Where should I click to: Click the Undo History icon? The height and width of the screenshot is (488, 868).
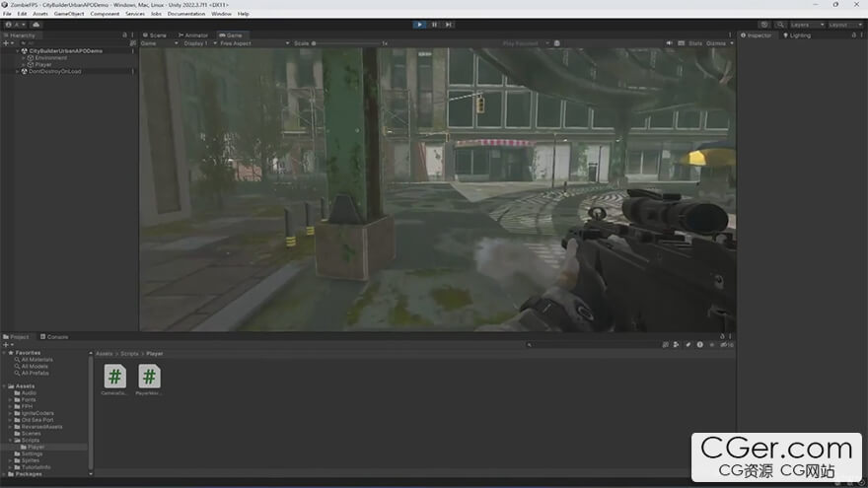coord(764,24)
